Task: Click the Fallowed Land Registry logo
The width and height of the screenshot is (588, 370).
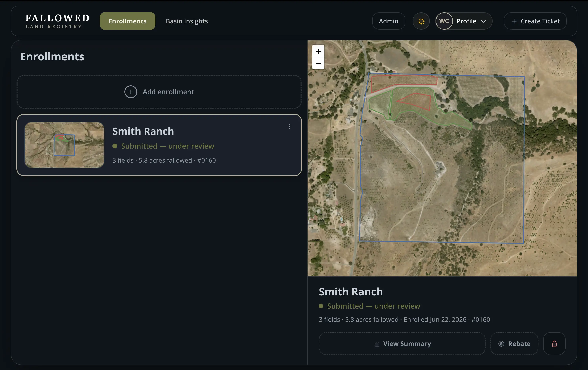Action: (57, 21)
